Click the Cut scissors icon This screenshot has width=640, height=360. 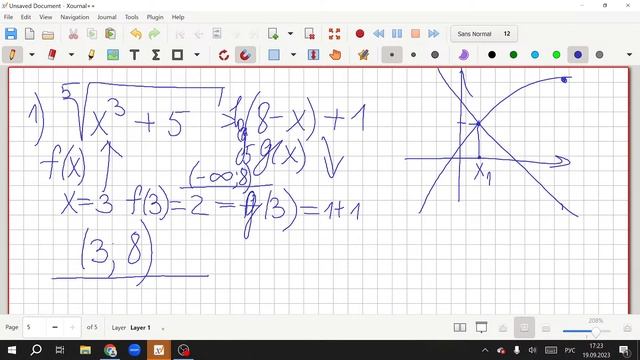[x=73, y=34]
